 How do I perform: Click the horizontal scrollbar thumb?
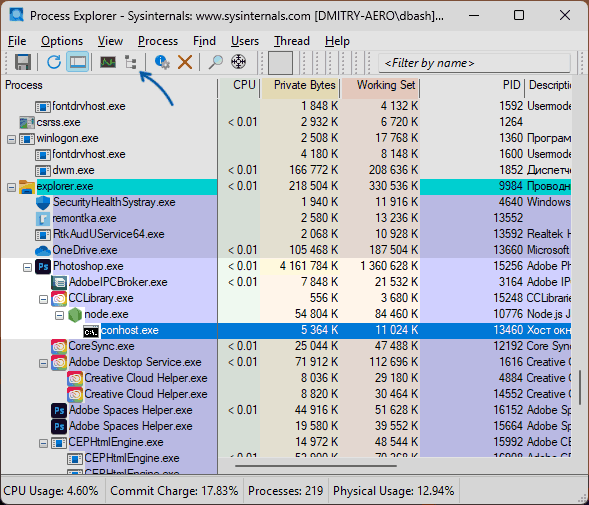316,466
